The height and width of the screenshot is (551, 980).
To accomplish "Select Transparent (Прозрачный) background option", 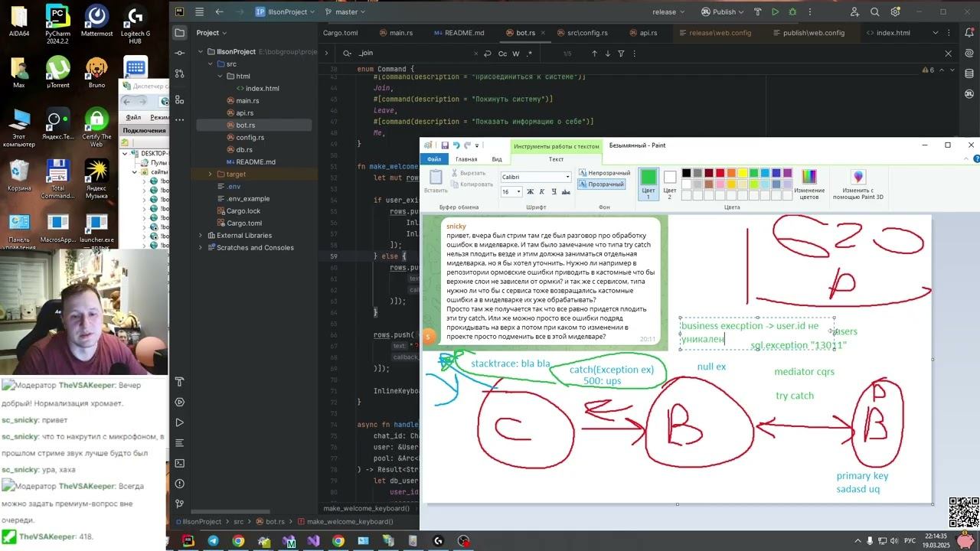I will coord(602,184).
